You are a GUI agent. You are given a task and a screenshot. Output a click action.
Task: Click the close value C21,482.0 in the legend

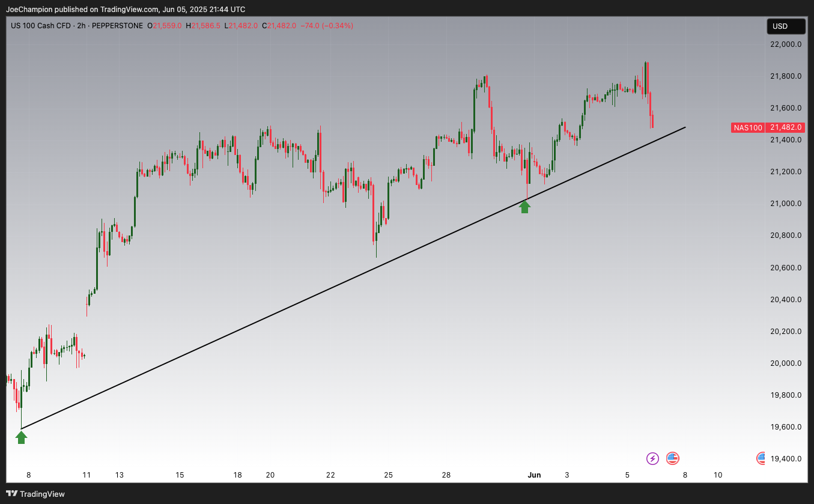point(279,26)
